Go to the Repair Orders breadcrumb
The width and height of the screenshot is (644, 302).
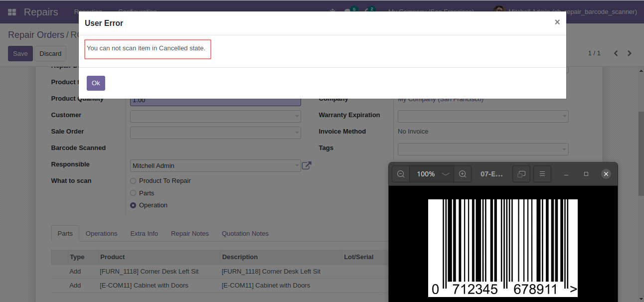[36, 35]
